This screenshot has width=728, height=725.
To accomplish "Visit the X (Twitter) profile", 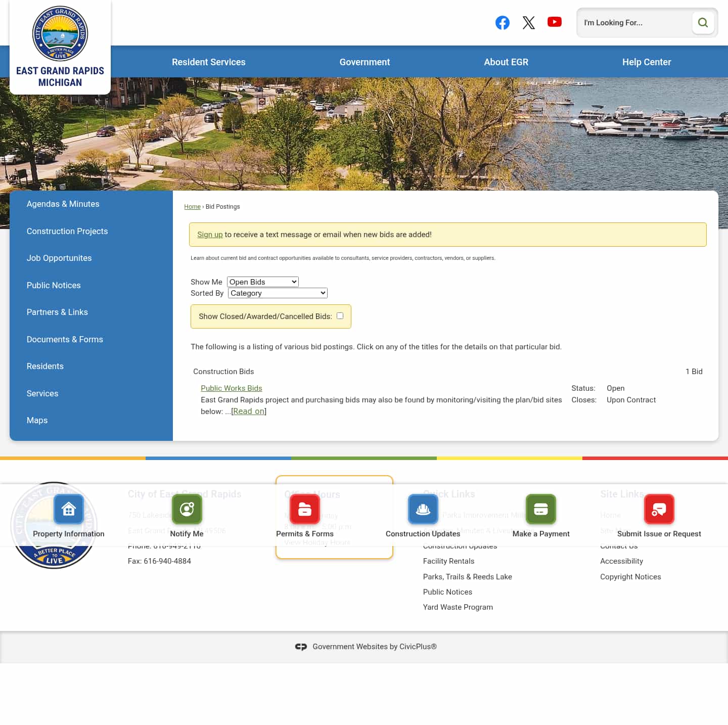I will [x=529, y=22].
